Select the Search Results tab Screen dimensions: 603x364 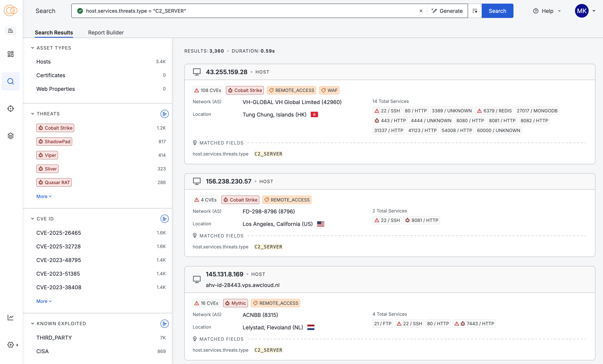click(x=54, y=33)
